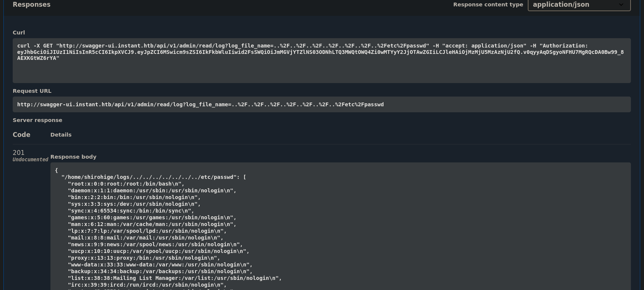Click the Server response heading
This screenshot has width=644, height=290.
point(37,120)
